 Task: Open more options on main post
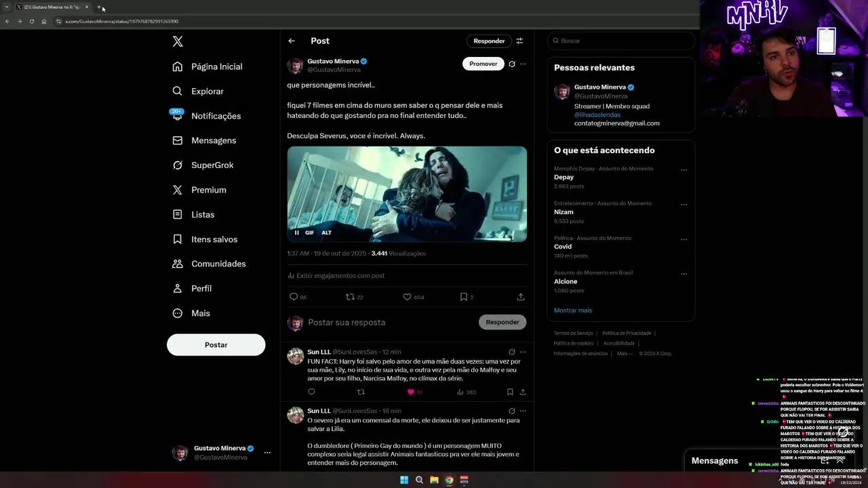[523, 64]
